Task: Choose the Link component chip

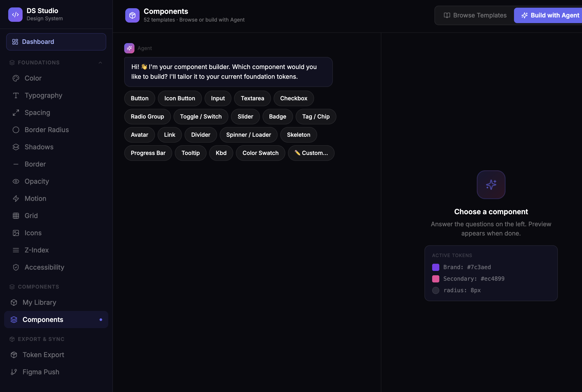Action: pos(170,135)
